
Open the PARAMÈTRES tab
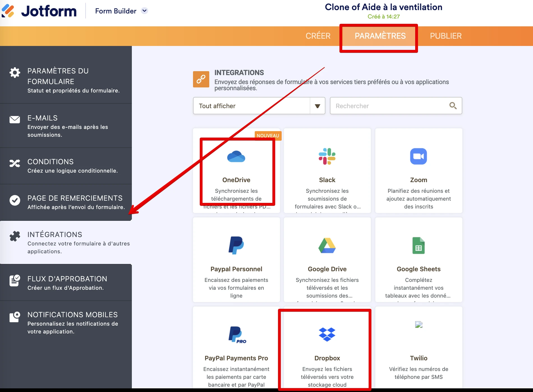(380, 36)
